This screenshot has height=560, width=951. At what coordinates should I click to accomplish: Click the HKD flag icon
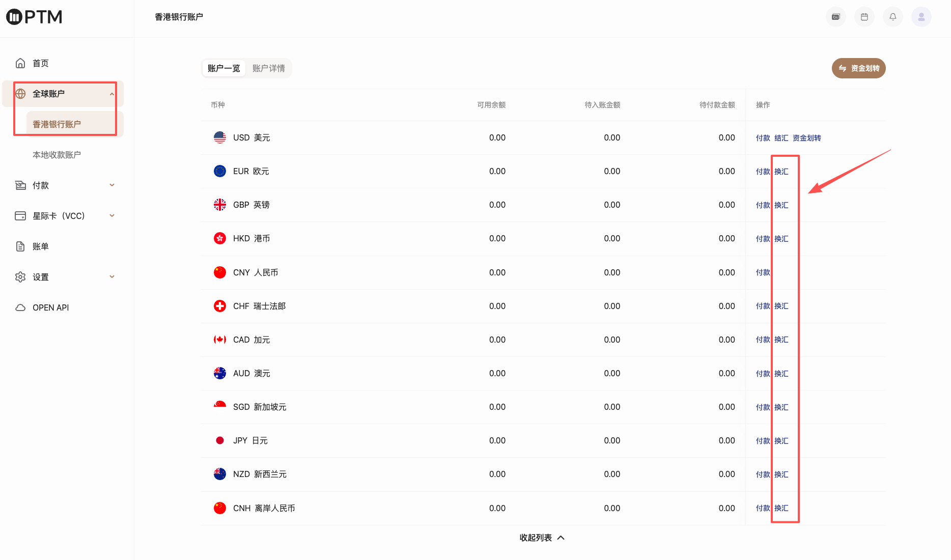point(220,238)
